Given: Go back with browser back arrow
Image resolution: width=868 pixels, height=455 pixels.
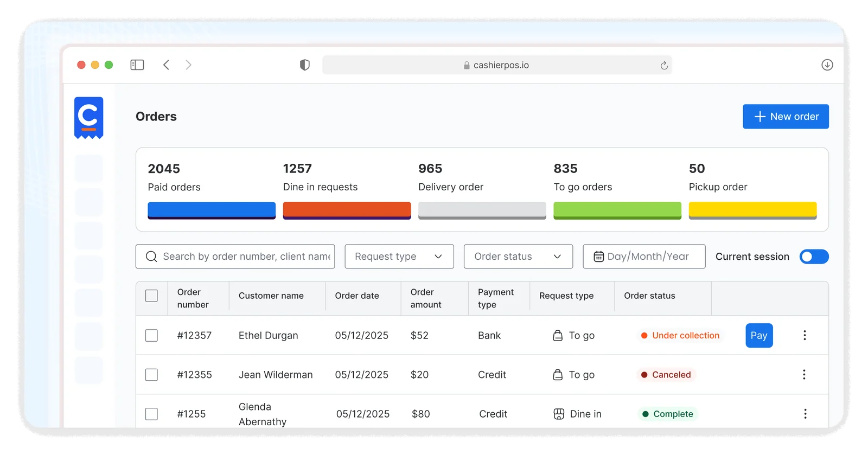Looking at the screenshot, I should click(x=166, y=65).
